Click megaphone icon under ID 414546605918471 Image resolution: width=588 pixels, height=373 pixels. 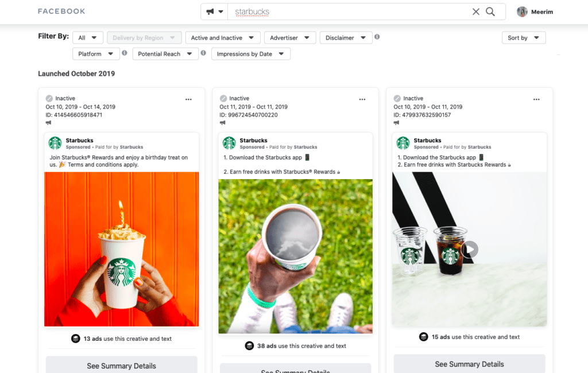[x=48, y=123]
